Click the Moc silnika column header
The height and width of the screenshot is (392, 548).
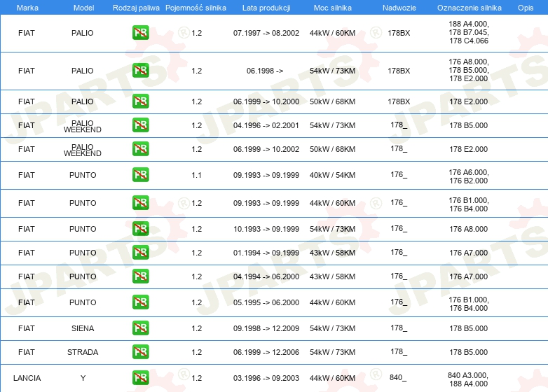333,8
